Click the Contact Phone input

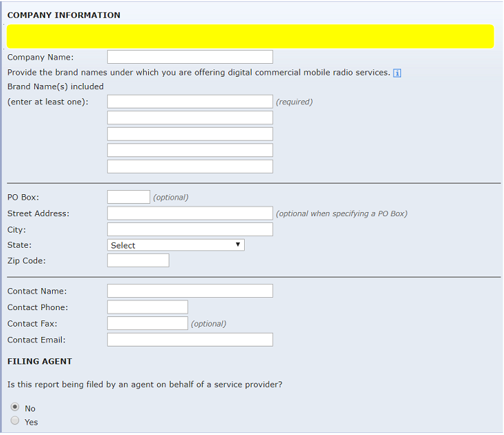[x=147, y=307]
